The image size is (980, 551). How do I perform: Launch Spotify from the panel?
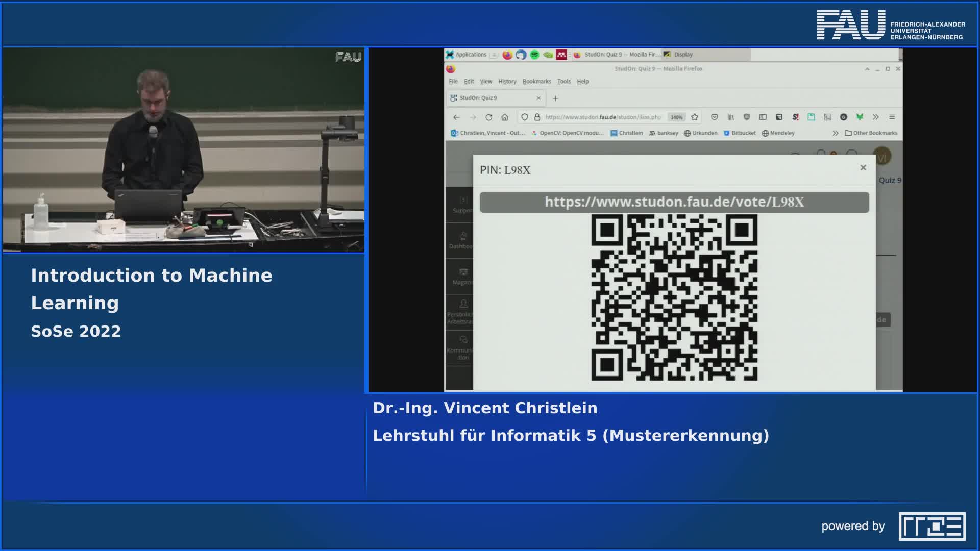pyautogui.click(x=534, y=55)
